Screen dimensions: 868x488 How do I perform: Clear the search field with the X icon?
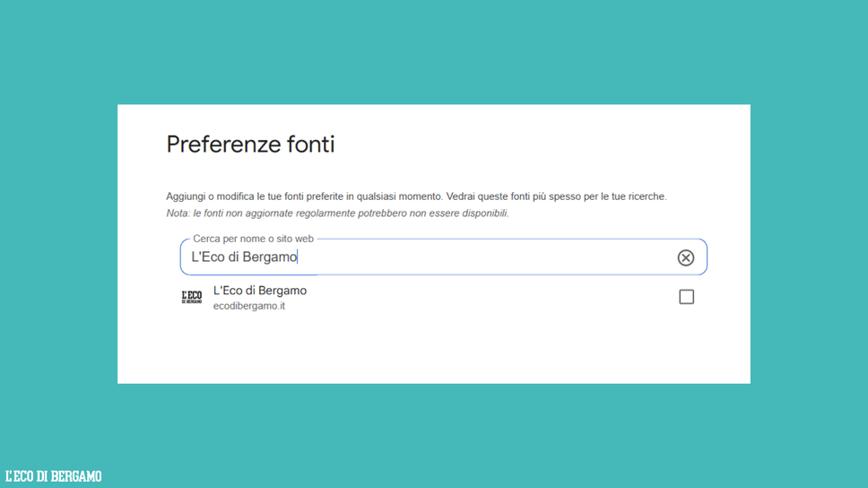[685, 257]
